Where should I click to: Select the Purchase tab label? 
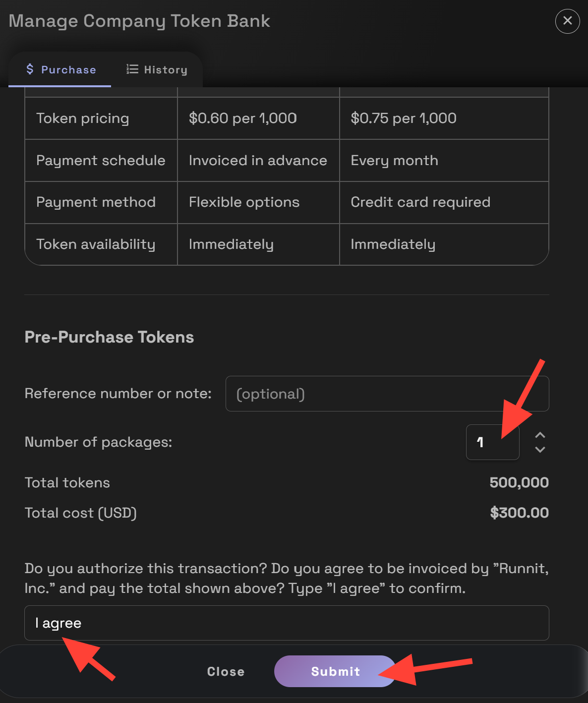tap(68, 70)
